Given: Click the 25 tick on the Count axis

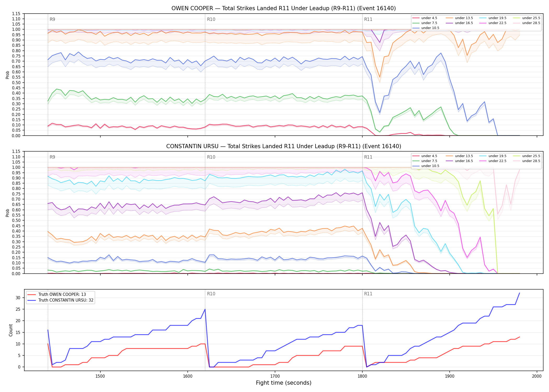Looking at the screenshot, I should tap(18, 309).
